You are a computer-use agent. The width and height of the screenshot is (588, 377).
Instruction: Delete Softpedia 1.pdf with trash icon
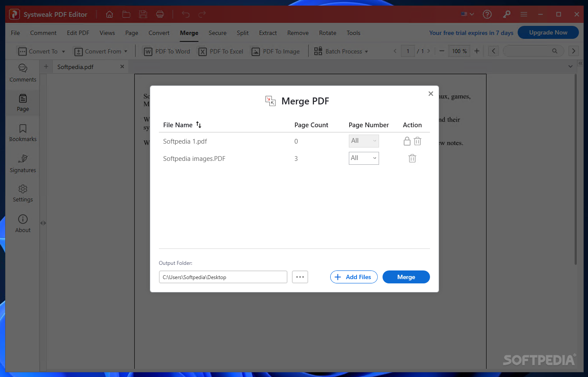pos(417,141)
